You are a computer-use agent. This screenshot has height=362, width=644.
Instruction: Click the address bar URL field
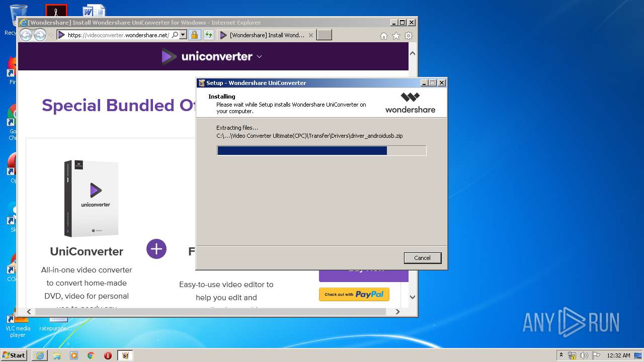118,35
